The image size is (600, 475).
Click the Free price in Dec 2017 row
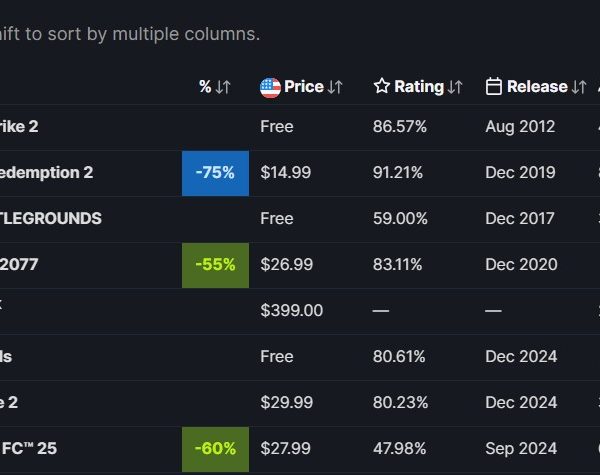tap(277, 219)
